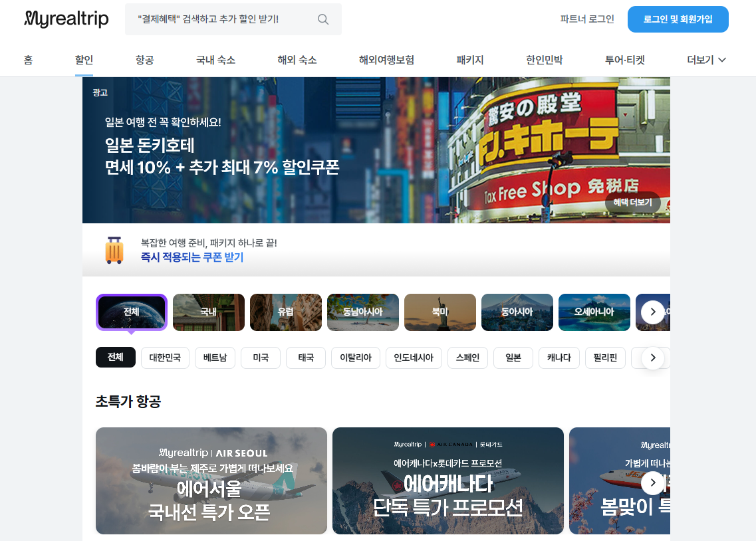Open 투어·티켓 tab
Image resolution: width=756 pixels, height=541 pixels.
625,60
